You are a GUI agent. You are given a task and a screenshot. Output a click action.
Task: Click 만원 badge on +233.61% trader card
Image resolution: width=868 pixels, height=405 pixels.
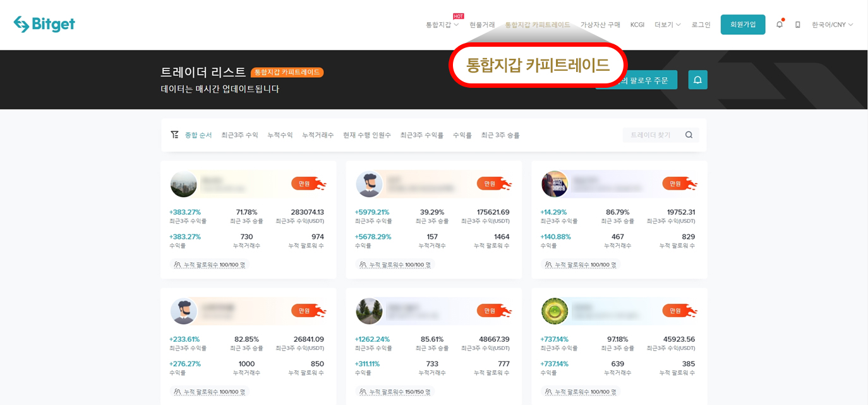[x=308, y=311]
